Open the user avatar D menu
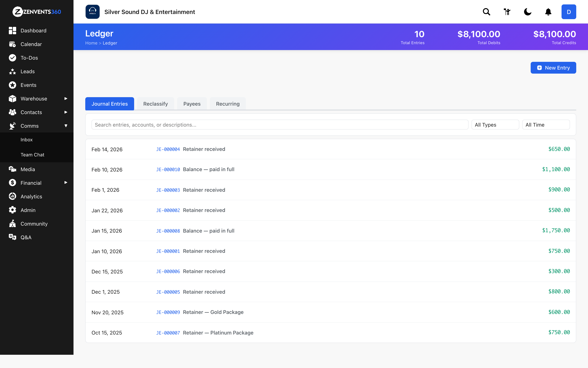Viewport: 588px width, 368px height. [569, 12]
